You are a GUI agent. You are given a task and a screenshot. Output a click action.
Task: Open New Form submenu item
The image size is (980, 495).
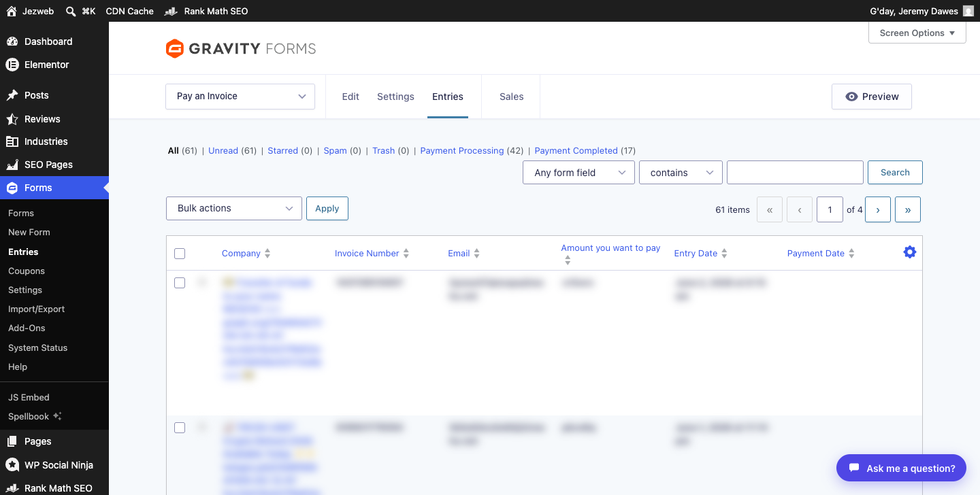pyautogui.click(x=29, y=232)
